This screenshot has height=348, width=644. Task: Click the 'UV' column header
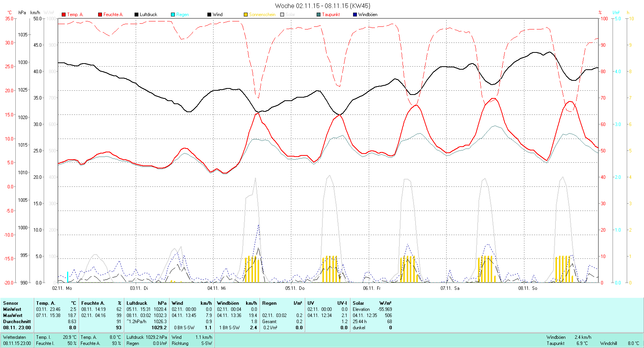coord(310,303)
